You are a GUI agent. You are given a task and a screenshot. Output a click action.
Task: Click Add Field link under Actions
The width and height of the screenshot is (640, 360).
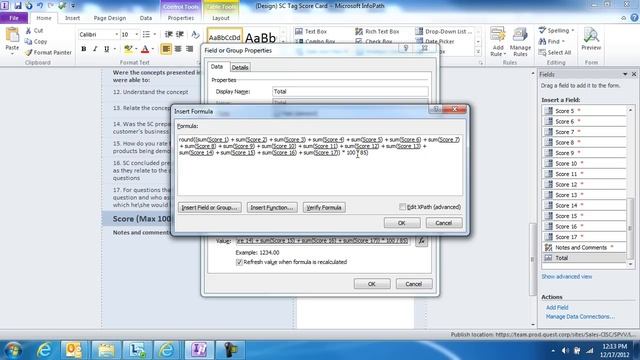557,307
